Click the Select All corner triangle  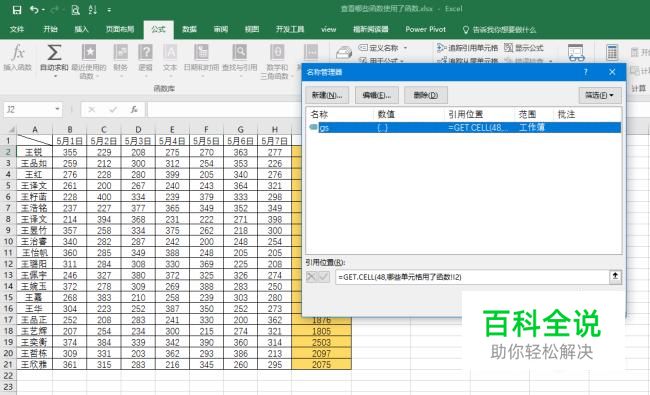pos(12,129)
